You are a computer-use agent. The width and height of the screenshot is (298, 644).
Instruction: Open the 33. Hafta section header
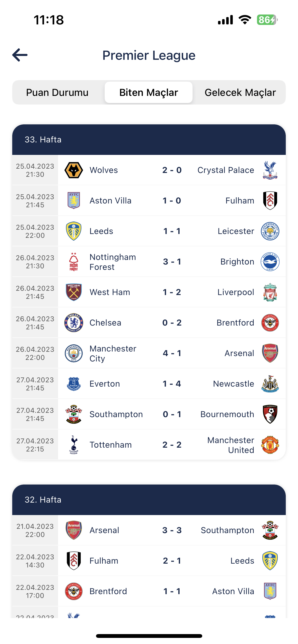pyautogui.click(x=149, y=140)
